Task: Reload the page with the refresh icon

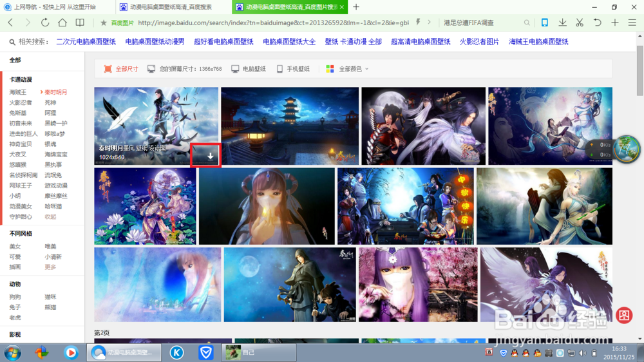Action: click(x=45, y=23)
